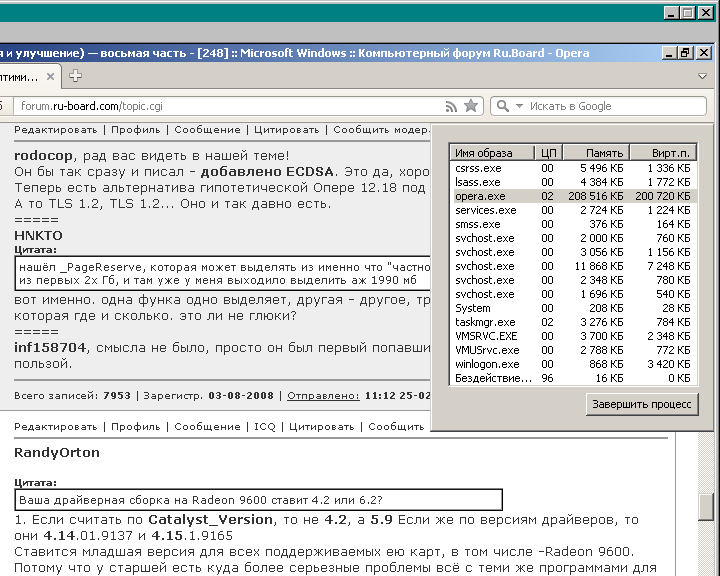This screenshot has height=576, width=720.
Task: Click lower post's Сообщение link
Action: click(x=207, y=427)
